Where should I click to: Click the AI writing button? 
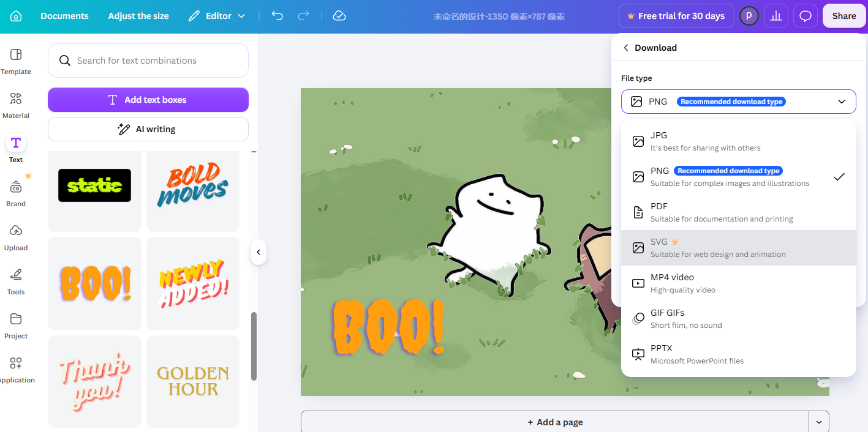[x=148, y=129]
